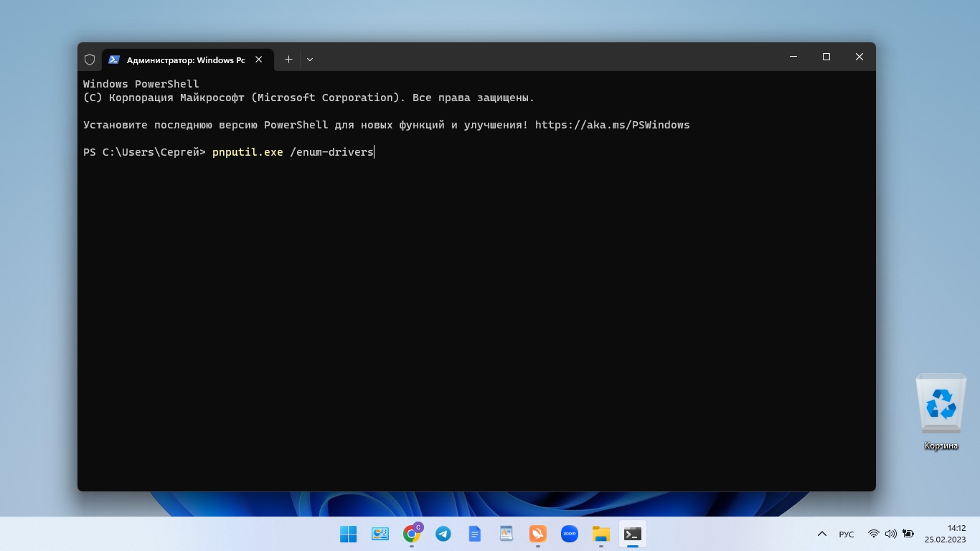This screenshot has height=551, width=980.
Task: Expand the new tab profile dropdown
Action: coord(310,60)
